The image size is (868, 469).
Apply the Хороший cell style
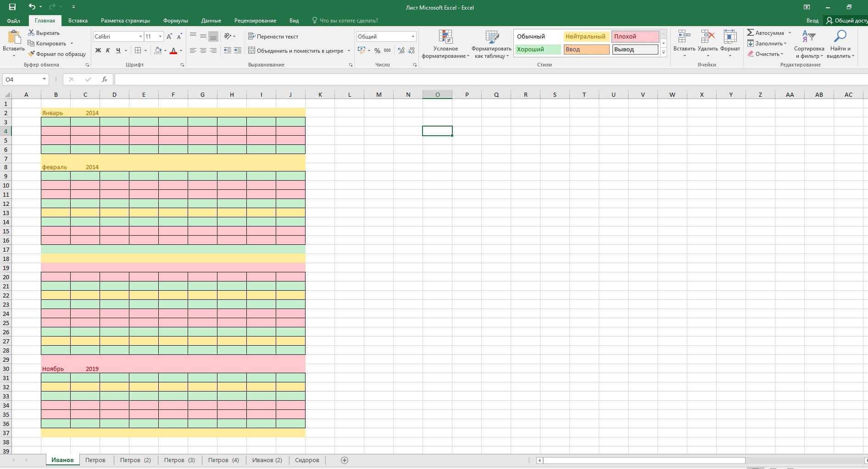(538, 50)
